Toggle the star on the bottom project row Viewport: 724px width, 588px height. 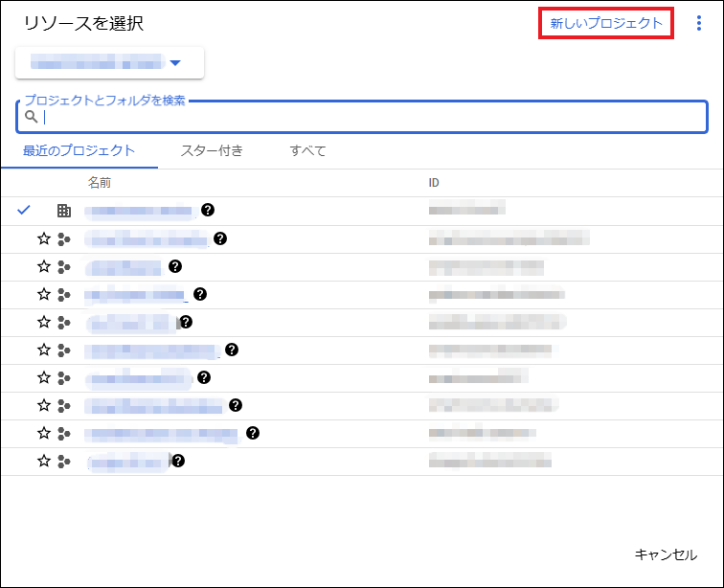click(x=43, y=461)
